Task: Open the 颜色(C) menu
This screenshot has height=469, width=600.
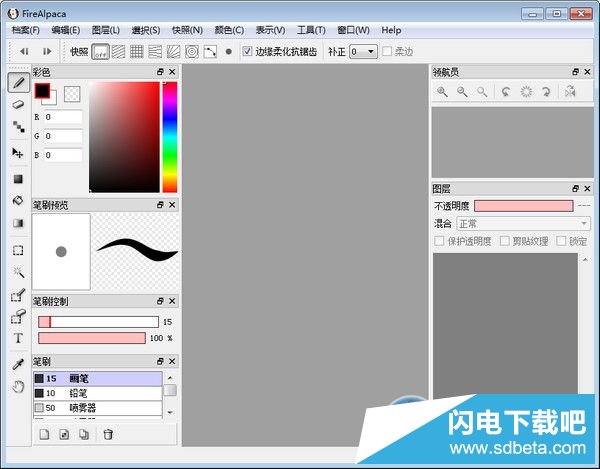Action: coord(229,30)
